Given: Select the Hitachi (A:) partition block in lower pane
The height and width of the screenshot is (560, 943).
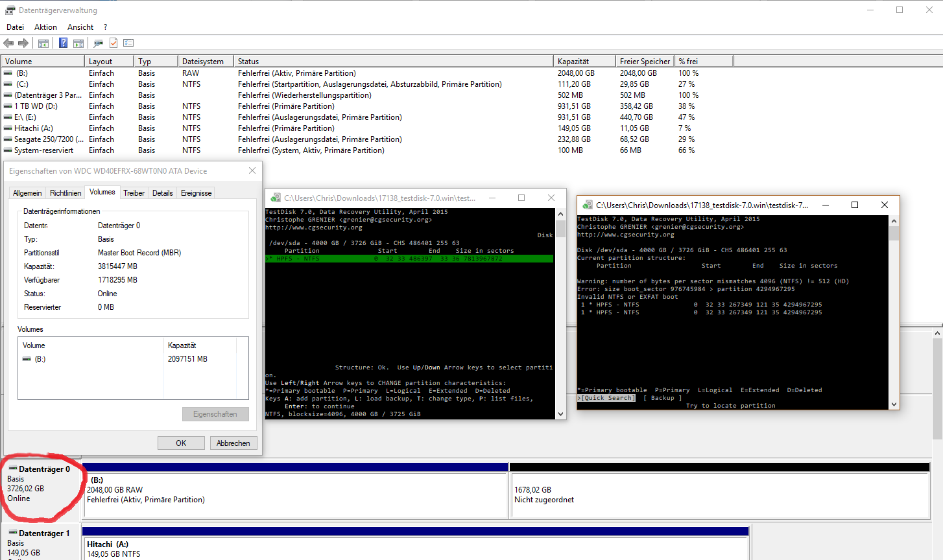Looking at the screenshot, I should (x=415, y=544).
